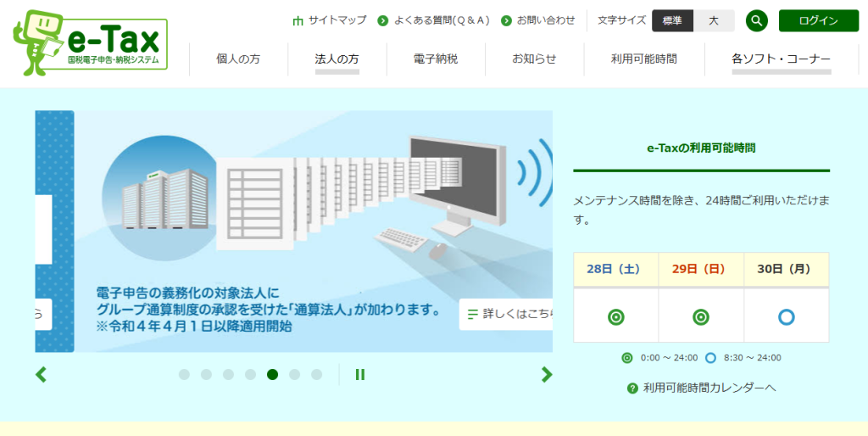Open お知らせ menu
This screenshot has width=868, height=436.
(x=534, y=59)
